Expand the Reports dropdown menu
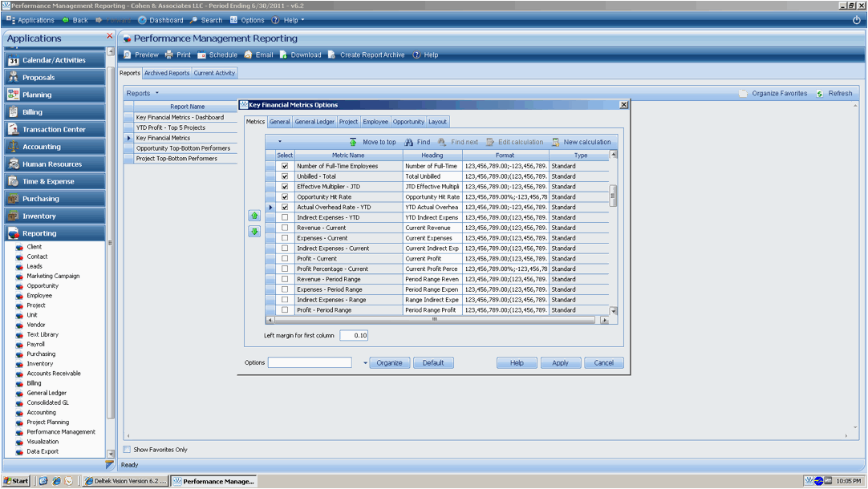The height and width of the screenshot is (489, 868). [143, 93]
